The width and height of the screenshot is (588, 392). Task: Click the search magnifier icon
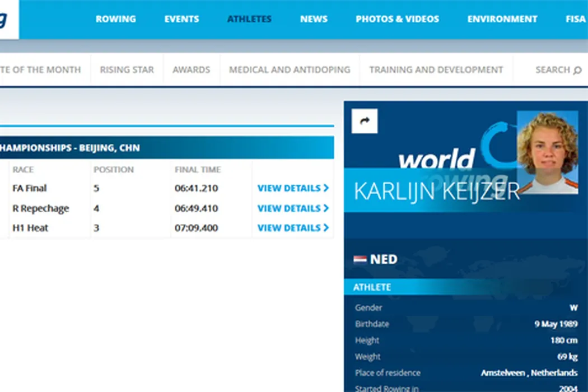[577, 70]
